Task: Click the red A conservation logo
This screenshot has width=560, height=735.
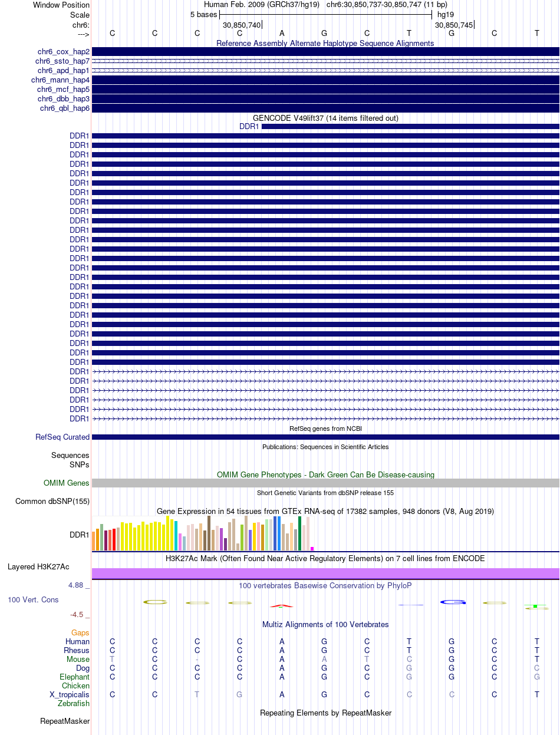Action: coord(282,605)
